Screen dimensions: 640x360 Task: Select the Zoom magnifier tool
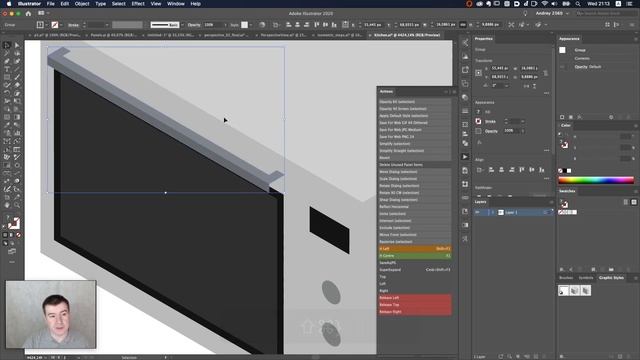17,205
